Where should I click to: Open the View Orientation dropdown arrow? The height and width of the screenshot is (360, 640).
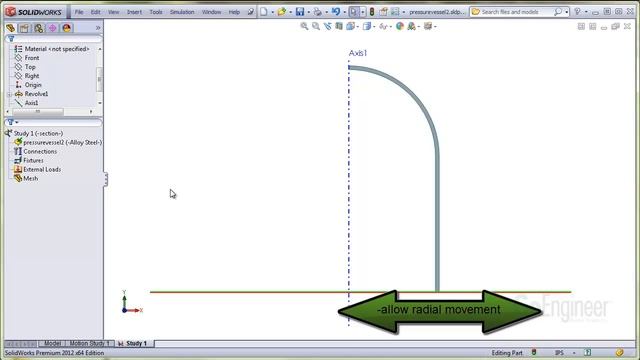point(358,27)
